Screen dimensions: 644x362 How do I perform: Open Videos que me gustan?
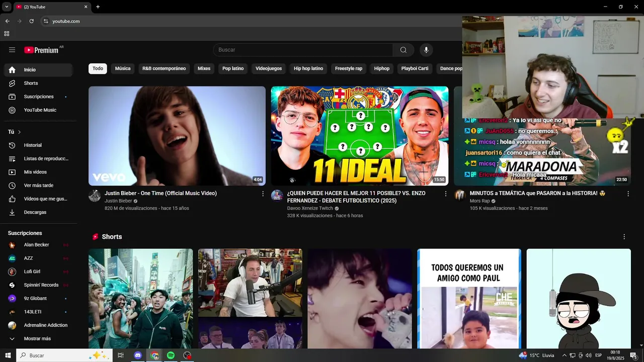point(38,199)
